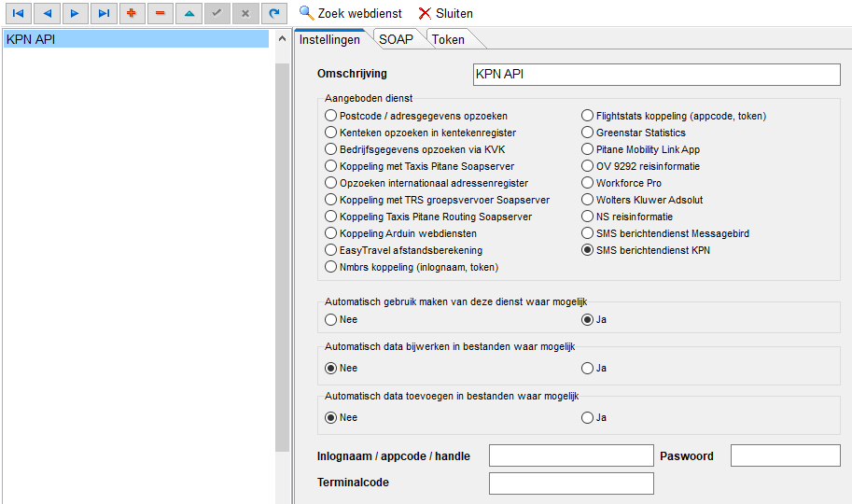The width and height of the screenshot is (852, 504).
Task: Select Wolters Kluwer Adsolut option
Action: [642, 200]
